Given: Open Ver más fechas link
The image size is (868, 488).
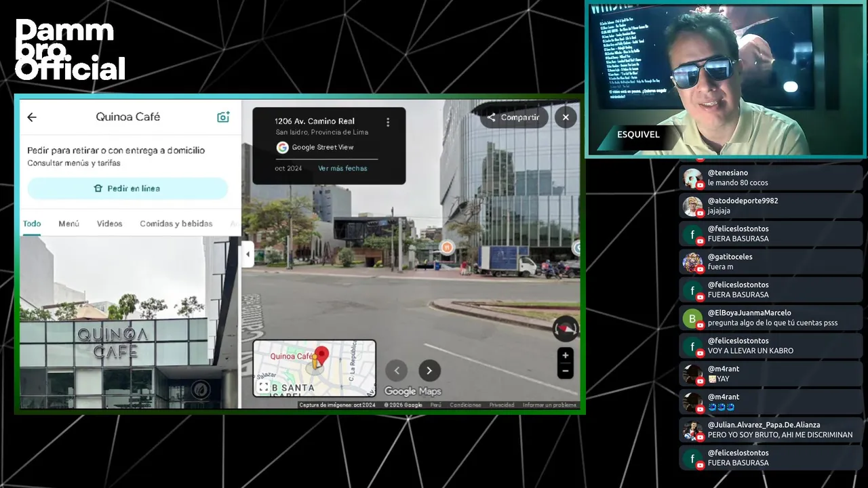Looking at the screenshot, I should (x=342, y=168).
